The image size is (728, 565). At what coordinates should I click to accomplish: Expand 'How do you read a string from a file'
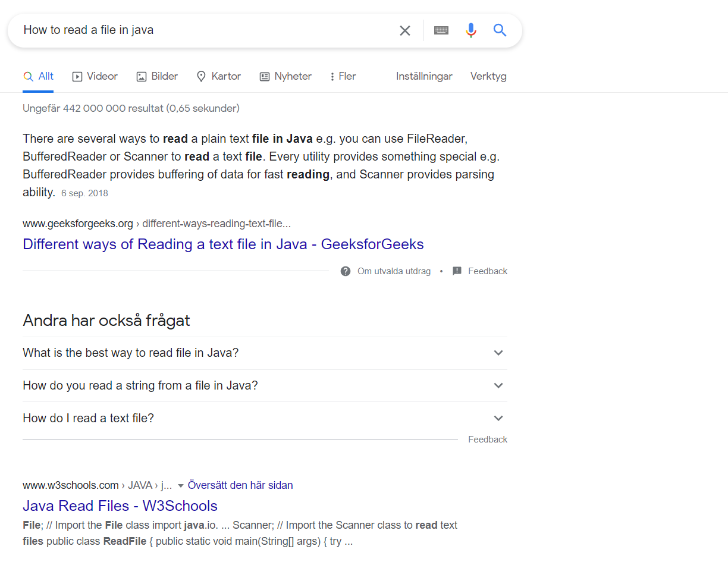(x=265, y=385)
